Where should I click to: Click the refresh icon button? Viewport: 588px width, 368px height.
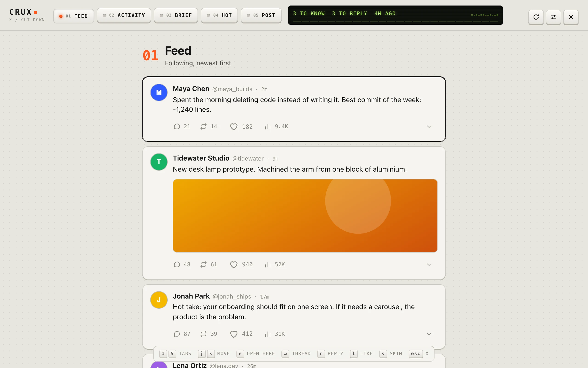pyautogui.click(x=536, y=17)
